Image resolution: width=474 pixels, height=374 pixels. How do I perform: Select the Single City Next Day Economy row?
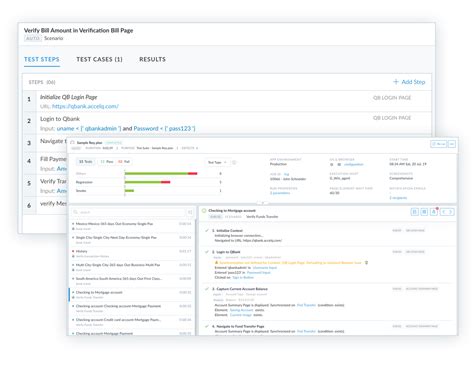[132, 240]
